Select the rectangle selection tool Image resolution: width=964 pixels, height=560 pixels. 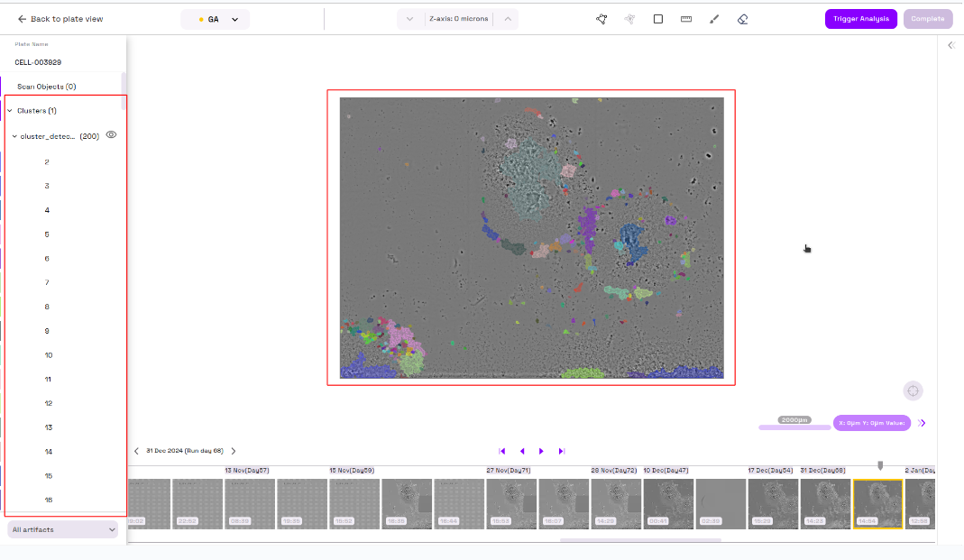[658, 19]
